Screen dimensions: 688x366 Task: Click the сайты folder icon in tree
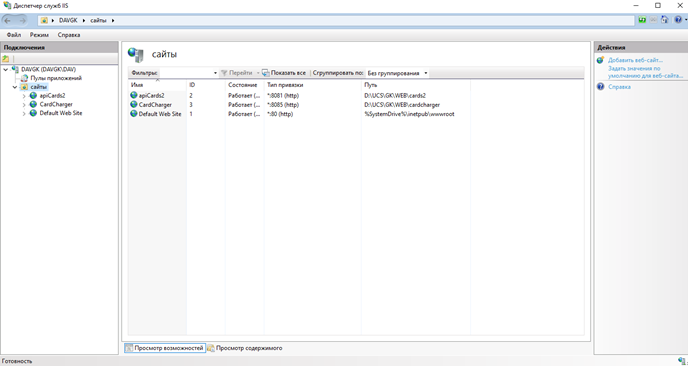pos(24,87)
